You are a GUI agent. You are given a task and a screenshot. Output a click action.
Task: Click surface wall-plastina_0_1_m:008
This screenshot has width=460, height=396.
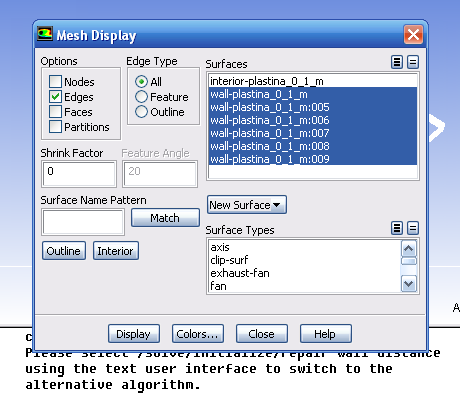tap(313, 146)
